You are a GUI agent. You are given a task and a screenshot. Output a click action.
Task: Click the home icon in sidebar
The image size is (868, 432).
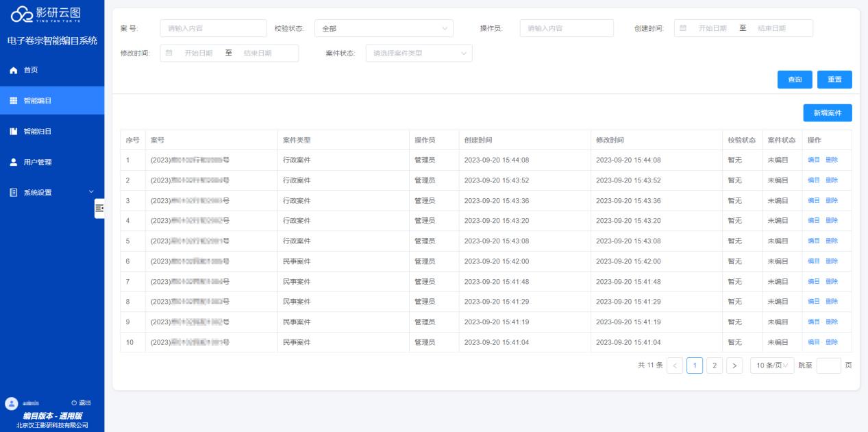[x=13, y=71]
